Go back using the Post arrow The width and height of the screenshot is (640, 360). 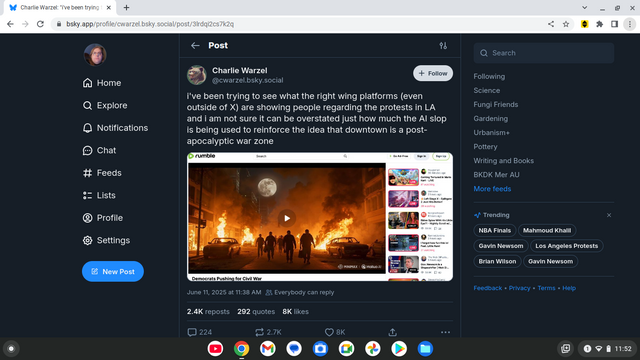[x=195, y=46]
